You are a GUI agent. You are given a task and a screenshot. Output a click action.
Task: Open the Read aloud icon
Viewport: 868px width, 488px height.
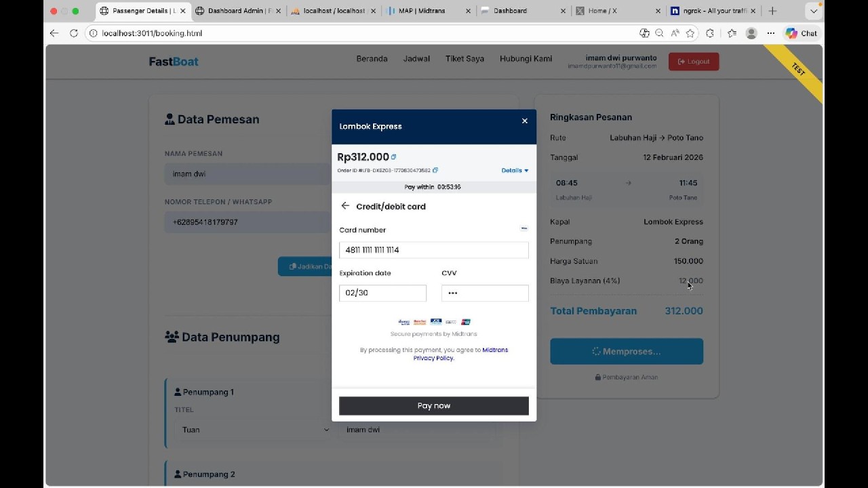675,33
